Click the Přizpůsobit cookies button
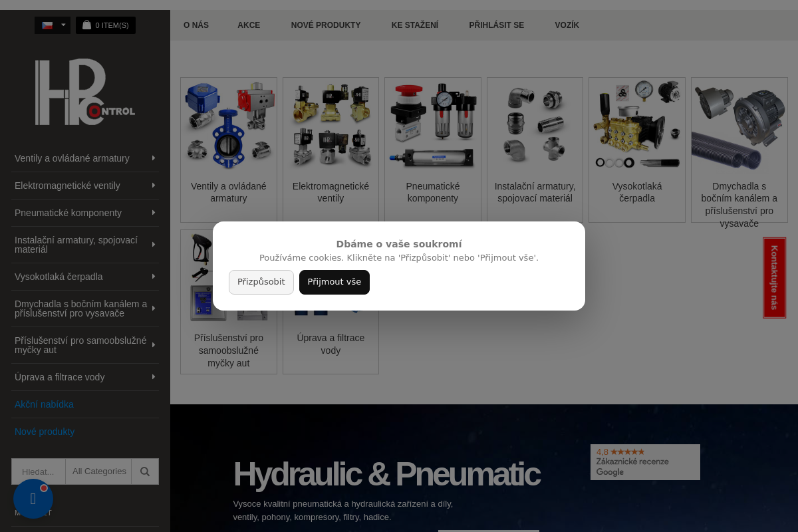Image resolution: width=798 pixels, height=532 pixels. (261, 282)
